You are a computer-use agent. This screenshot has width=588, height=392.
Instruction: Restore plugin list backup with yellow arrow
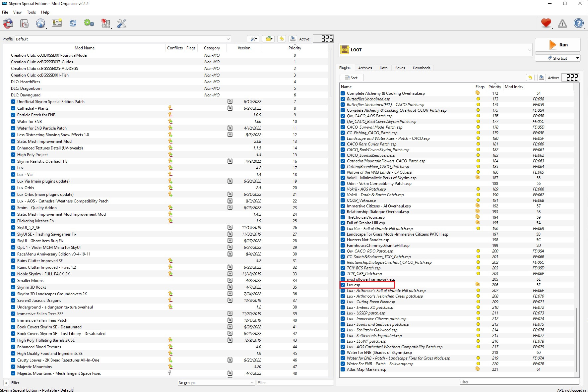pos(530,78)
